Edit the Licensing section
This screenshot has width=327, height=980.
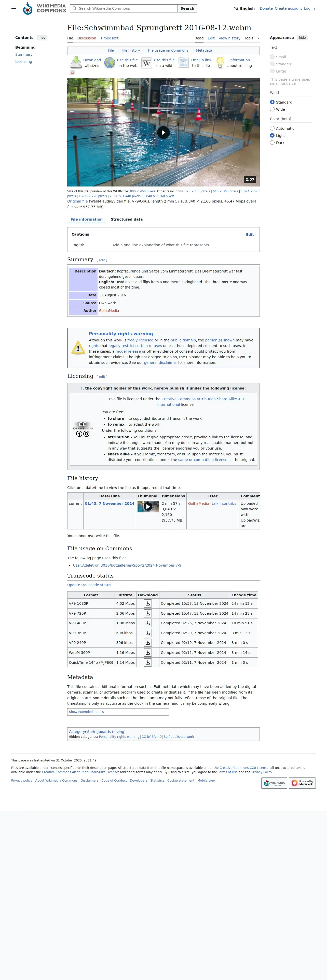coord(102,377)
